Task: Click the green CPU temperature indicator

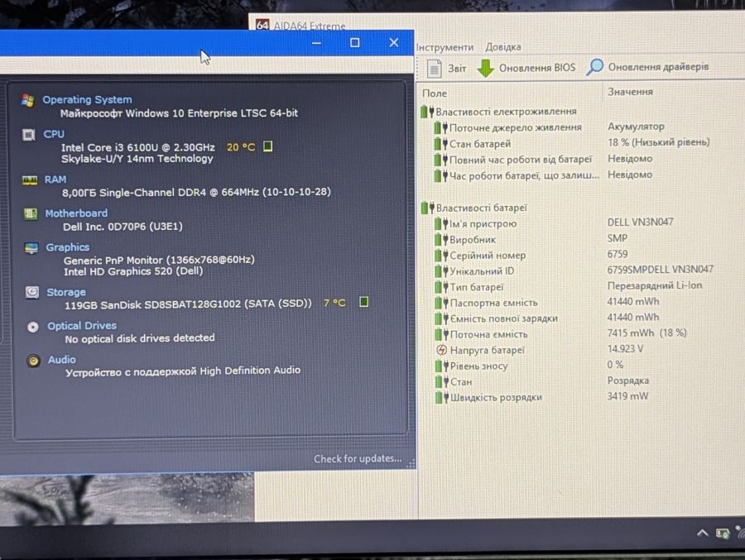Action: pyautogui.click(x=268, y=146)
